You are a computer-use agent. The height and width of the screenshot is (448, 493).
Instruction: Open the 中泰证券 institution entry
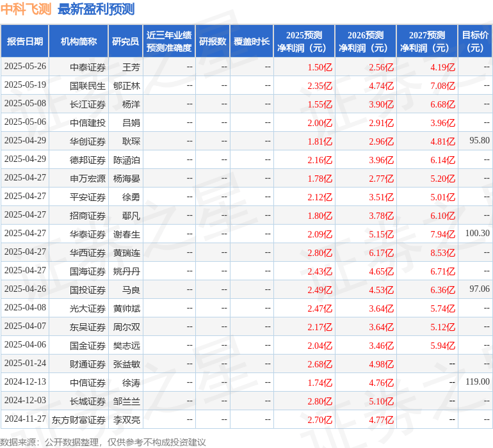88,67
